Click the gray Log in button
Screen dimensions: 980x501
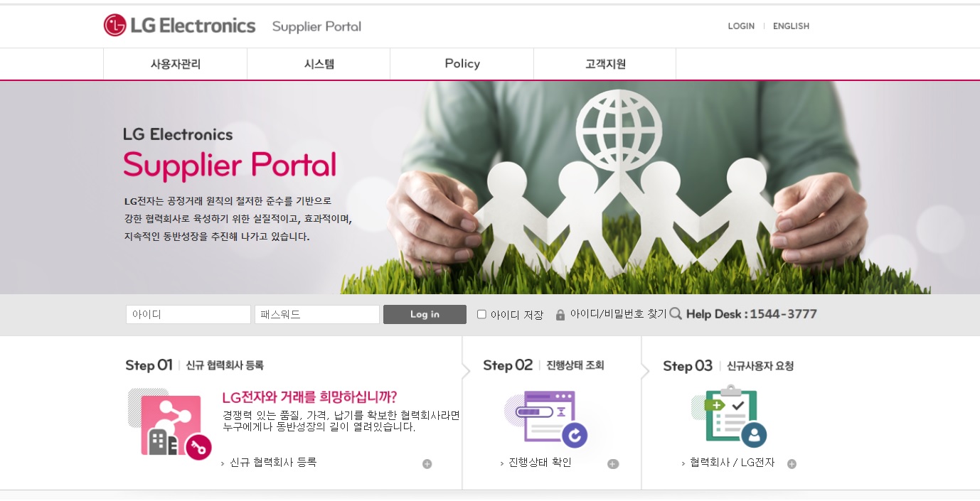[425, 314]
